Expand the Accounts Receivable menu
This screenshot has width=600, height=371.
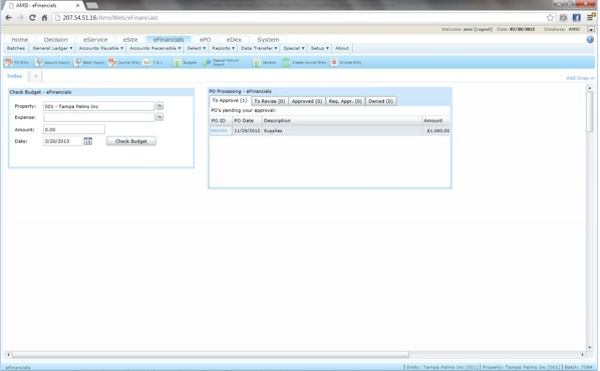click(155, 48)
